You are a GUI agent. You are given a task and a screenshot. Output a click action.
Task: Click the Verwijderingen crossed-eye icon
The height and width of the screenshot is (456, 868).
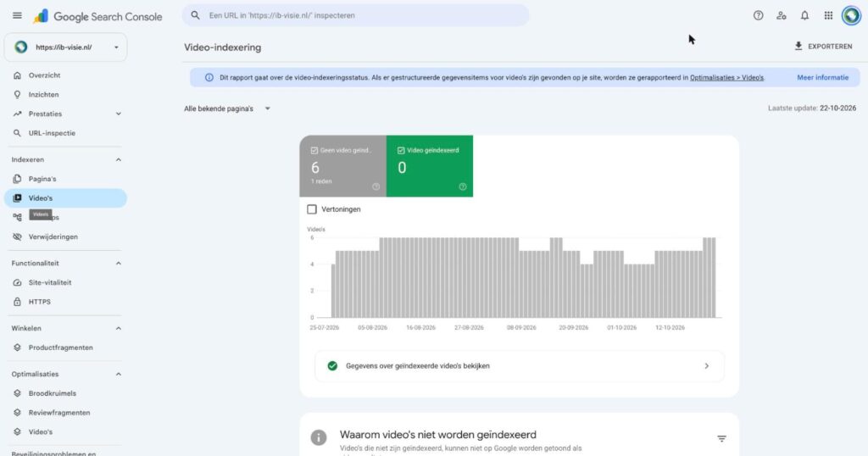[x=17, y=236]
